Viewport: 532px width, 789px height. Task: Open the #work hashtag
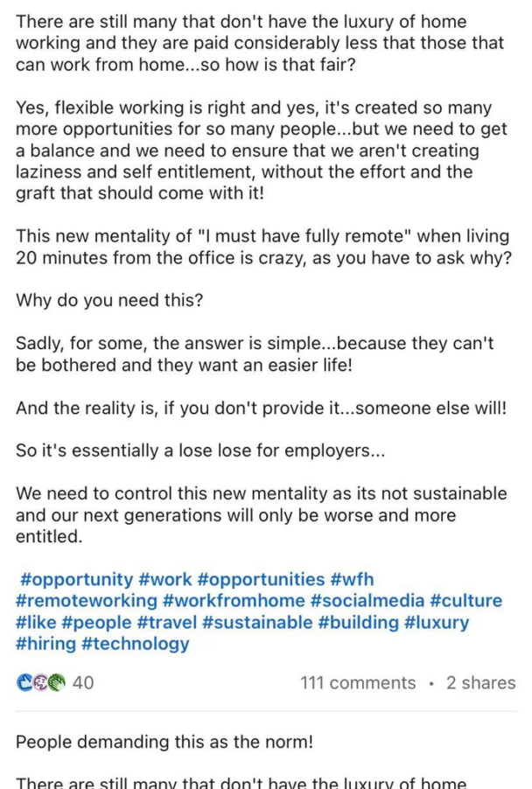162,579
